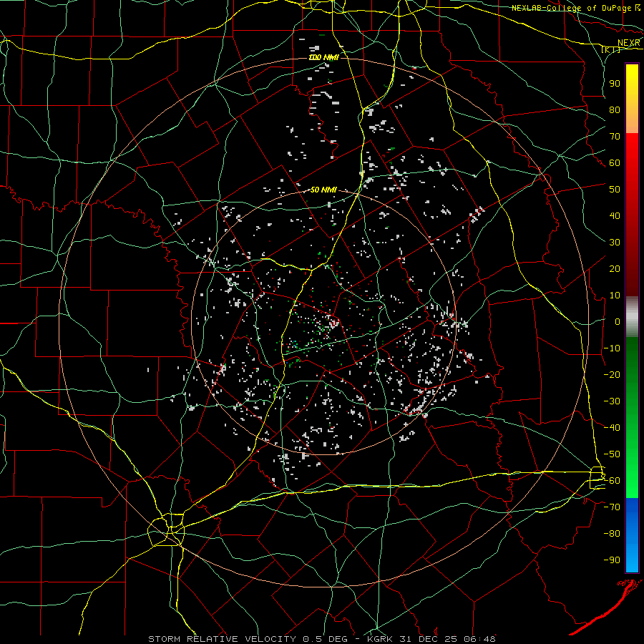Click the 10 value on velocity scale
This screenshot has width=644, height=644.
[x=615, y=296]
